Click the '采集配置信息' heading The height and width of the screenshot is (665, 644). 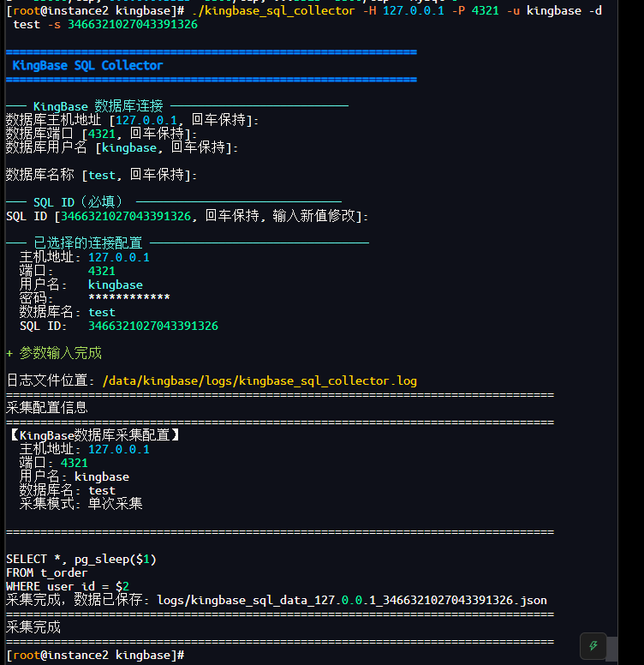[46, 408]
